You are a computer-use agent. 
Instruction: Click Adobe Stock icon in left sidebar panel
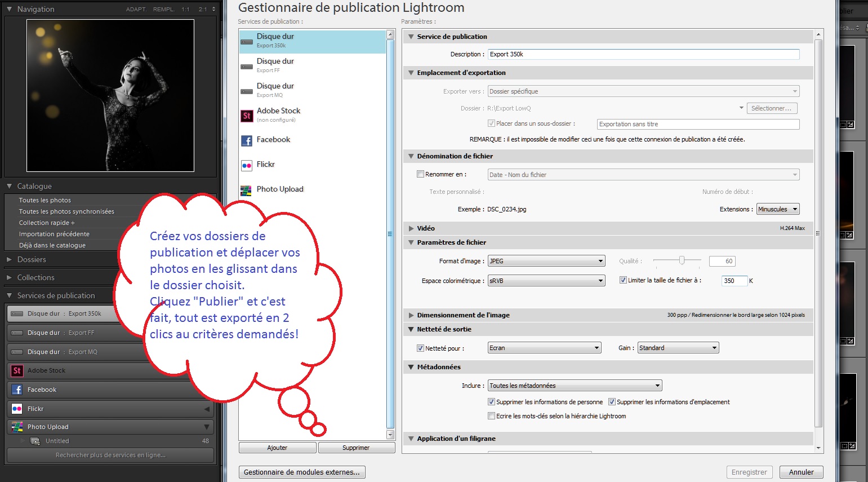pyautogui.click(x=17, y=370)
